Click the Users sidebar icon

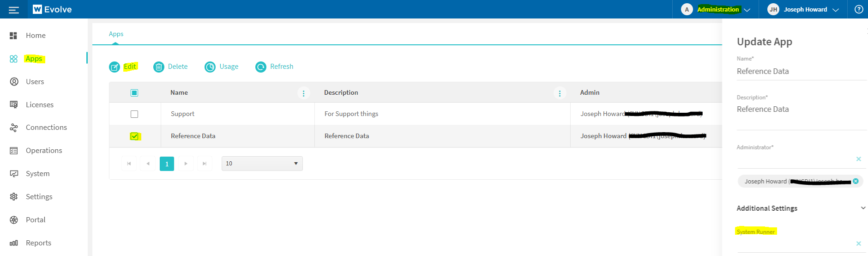[14, 82]
